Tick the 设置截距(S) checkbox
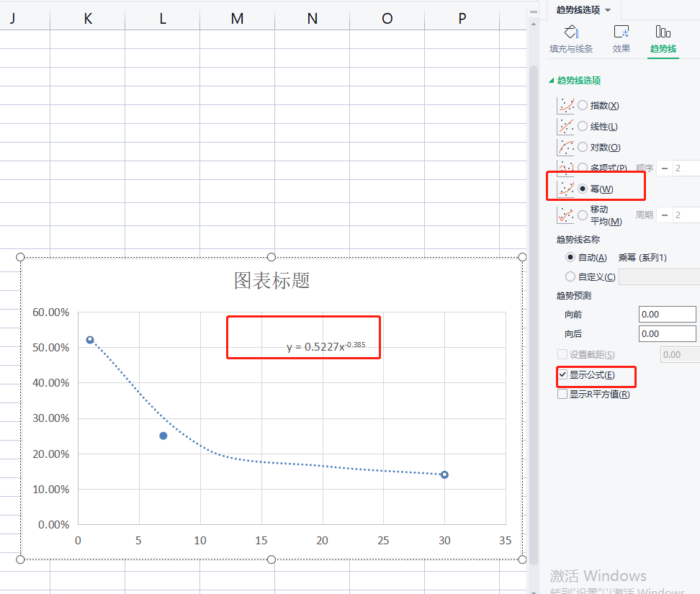 coord(562,354)
